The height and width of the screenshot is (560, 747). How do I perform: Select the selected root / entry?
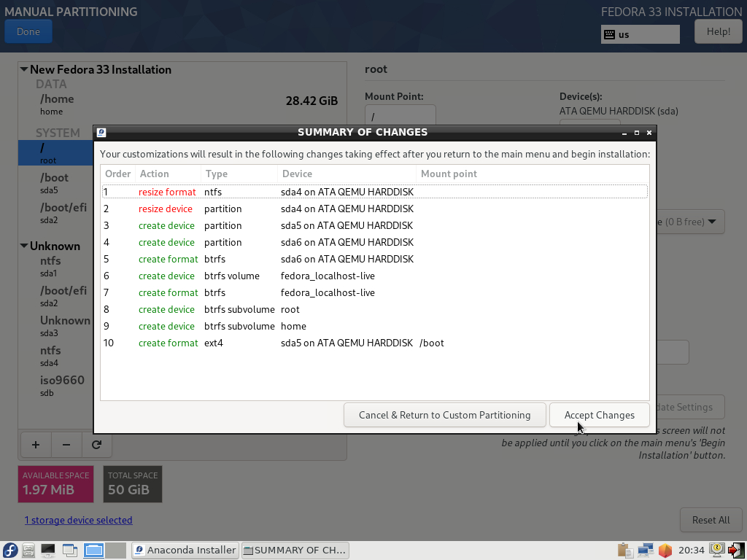pos(55,153)
